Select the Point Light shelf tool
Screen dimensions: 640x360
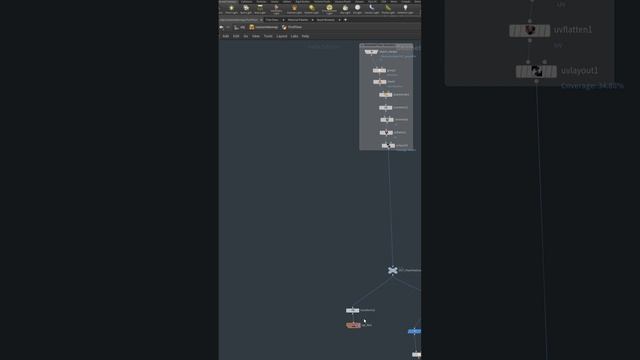point(231,9)
